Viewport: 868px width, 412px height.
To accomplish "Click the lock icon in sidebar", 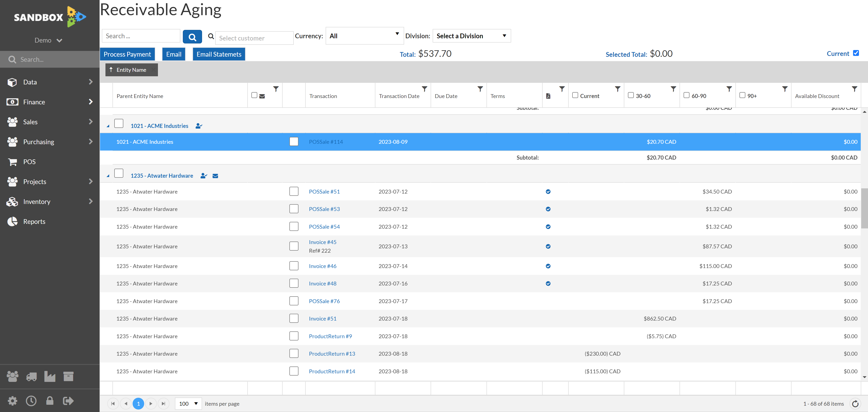I will coord(50,400).
